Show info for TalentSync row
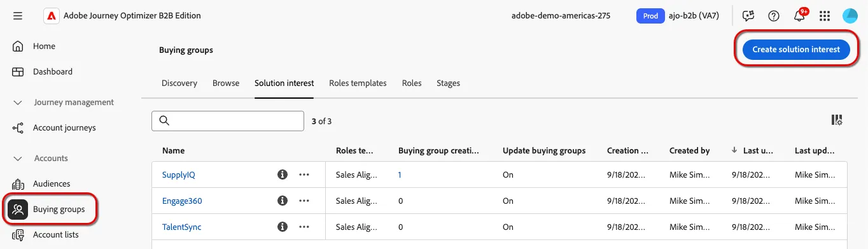Viewport: 868px width, 249px height. click(283, 227)
